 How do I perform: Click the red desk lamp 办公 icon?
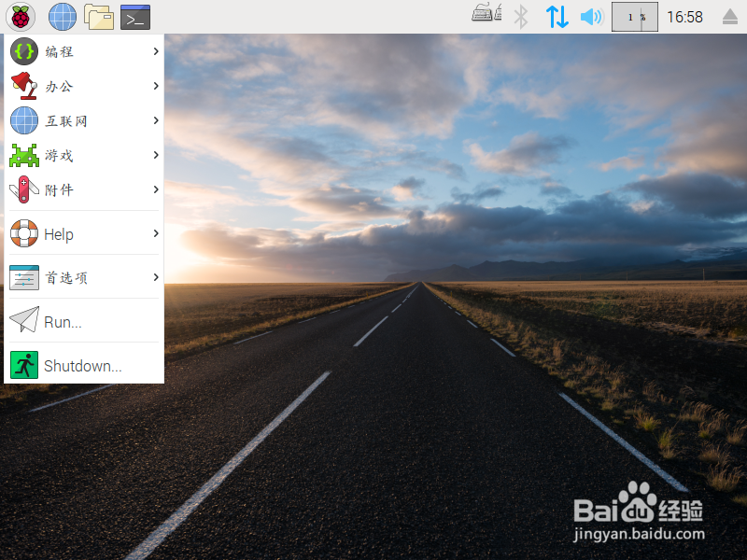click(24, 86)
